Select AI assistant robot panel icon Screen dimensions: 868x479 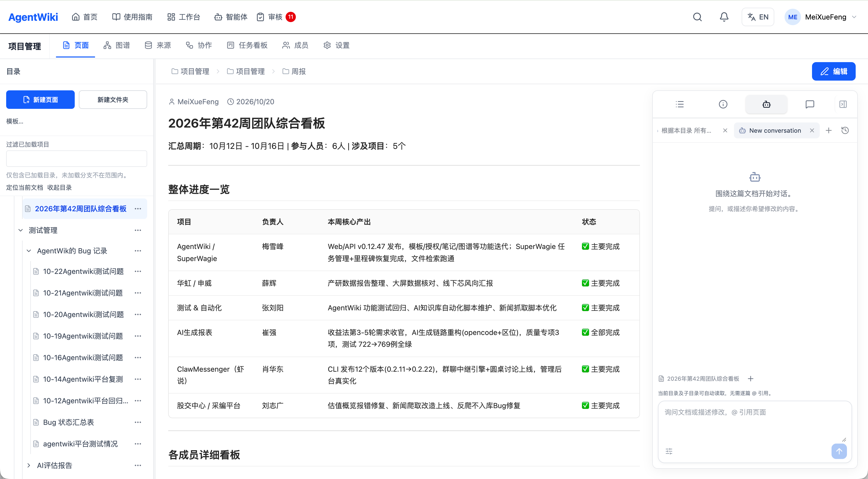(x=766, y=104)
